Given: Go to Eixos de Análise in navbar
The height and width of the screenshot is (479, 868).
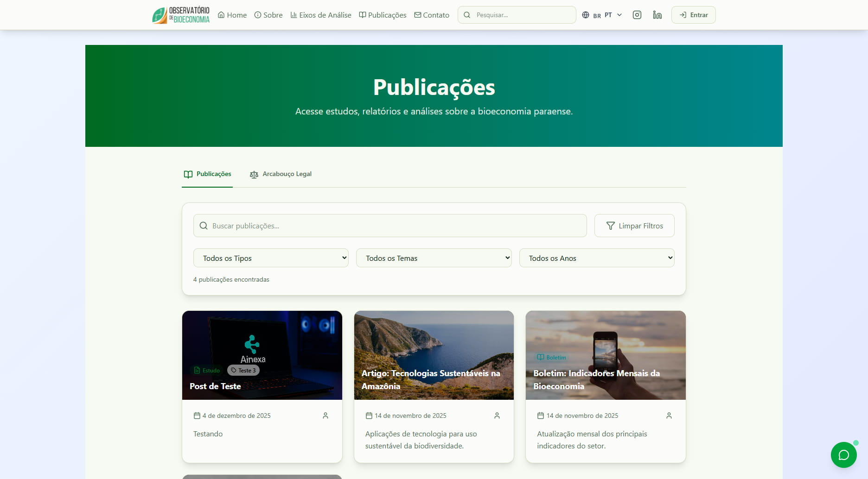Looking at the screenshot, I should click(x=321, y=15).
